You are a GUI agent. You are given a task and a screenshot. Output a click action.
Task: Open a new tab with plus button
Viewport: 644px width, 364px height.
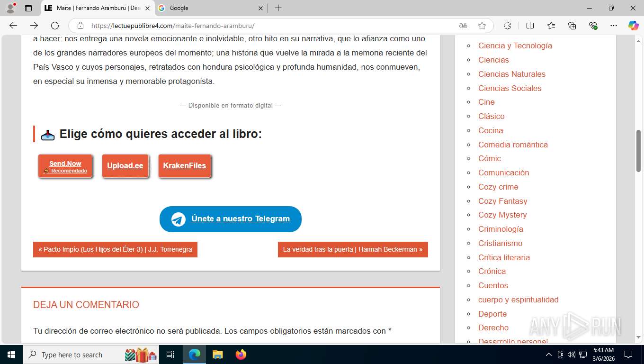pos(278,8)
